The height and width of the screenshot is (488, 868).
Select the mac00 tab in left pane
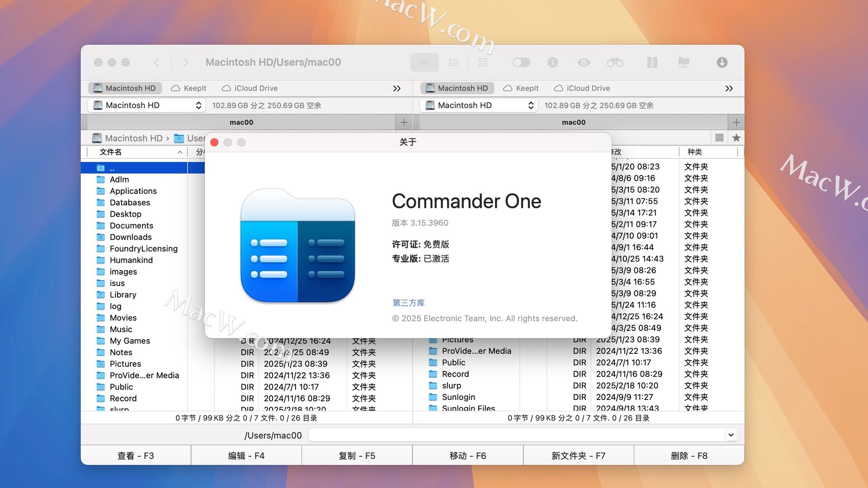(x=241, y=122)
